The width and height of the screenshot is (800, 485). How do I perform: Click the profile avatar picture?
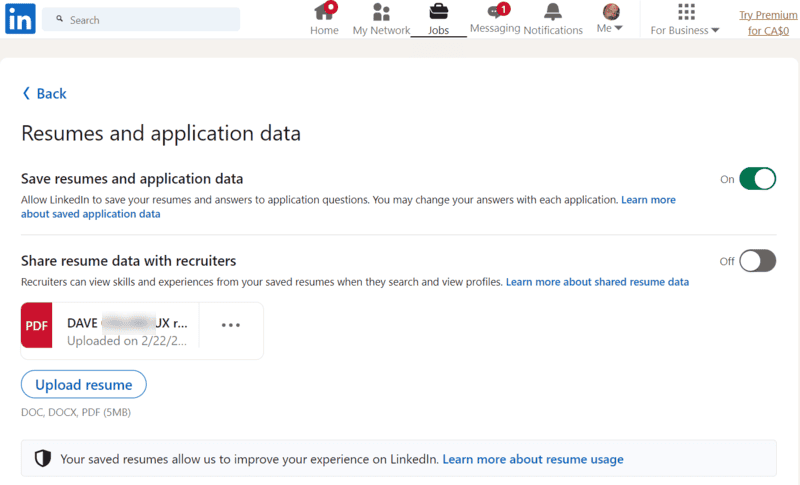611,11
